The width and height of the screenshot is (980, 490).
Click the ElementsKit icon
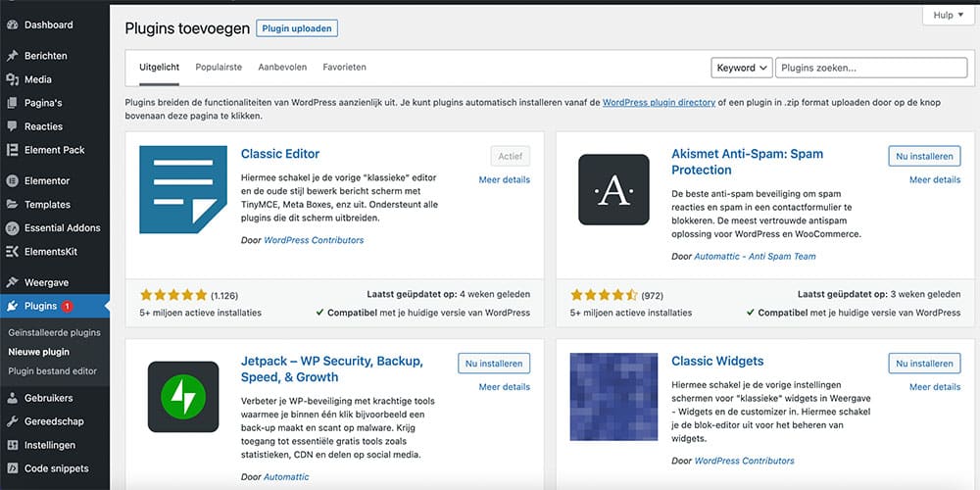[x=13, y=252]
